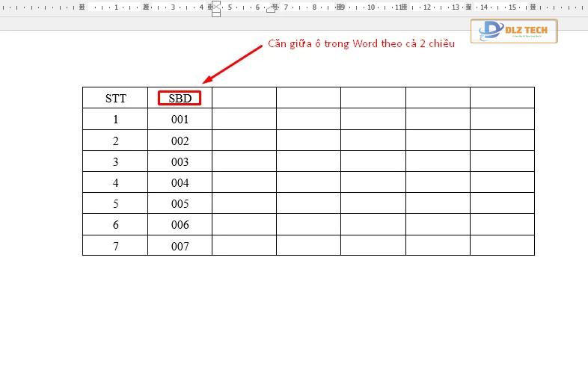Click the left indent square marker on ruler

[216, 15]
